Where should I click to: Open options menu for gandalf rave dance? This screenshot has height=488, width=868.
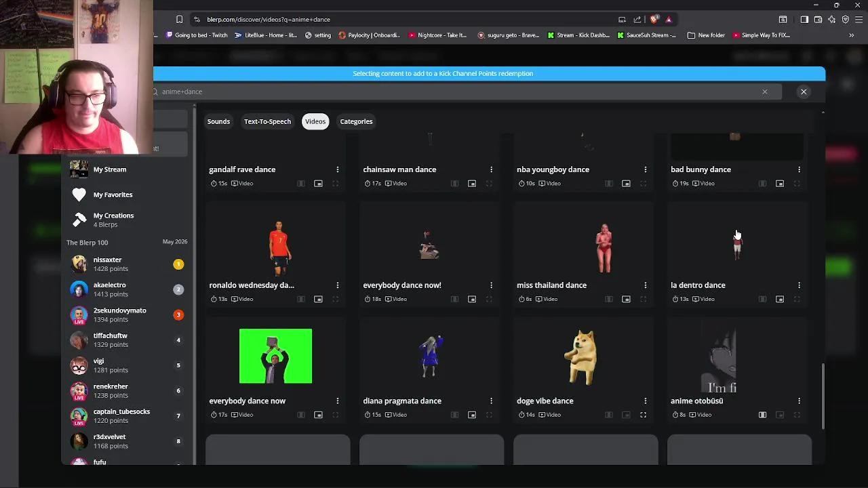337,169
